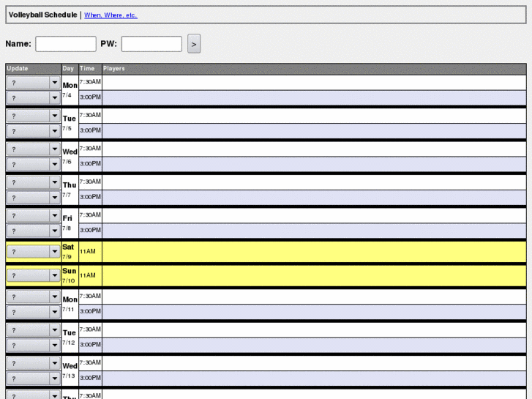Click the PW password field
This screenshot has height=399, width=532.
[x=151, y=44]
